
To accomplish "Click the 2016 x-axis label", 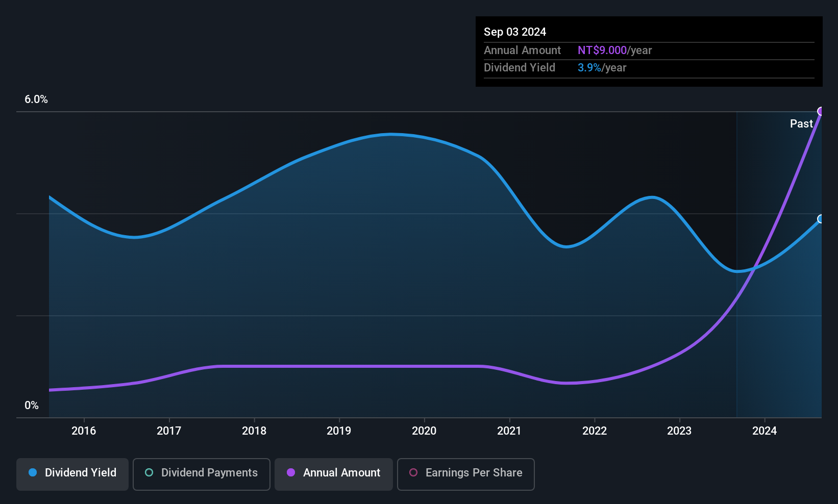I will pos(84,431).
